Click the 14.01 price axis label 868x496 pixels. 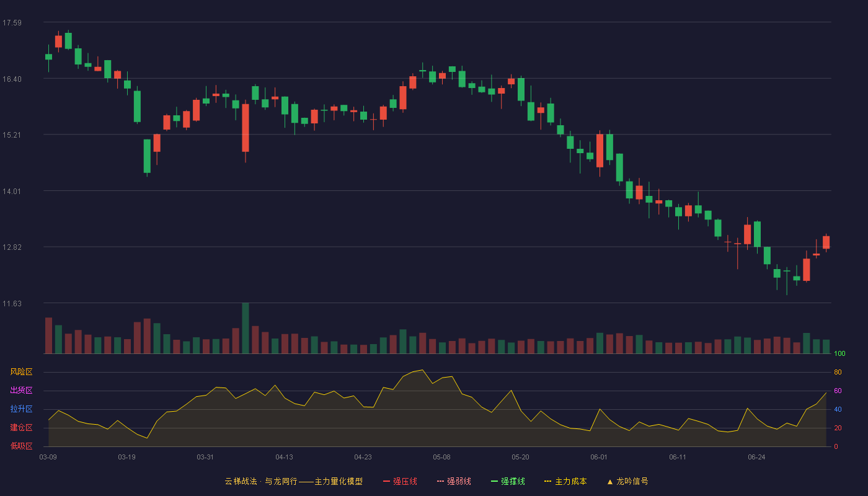point(12,192)
